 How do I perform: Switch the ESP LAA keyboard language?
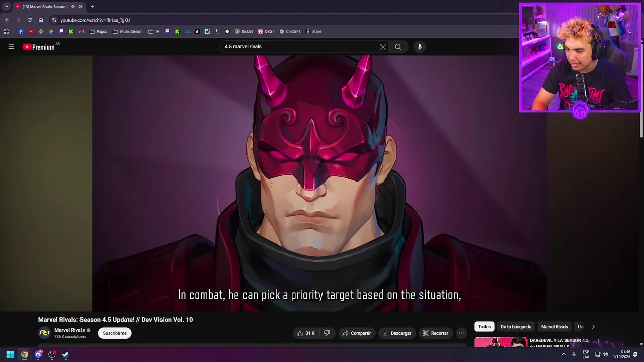click(586, 354)
